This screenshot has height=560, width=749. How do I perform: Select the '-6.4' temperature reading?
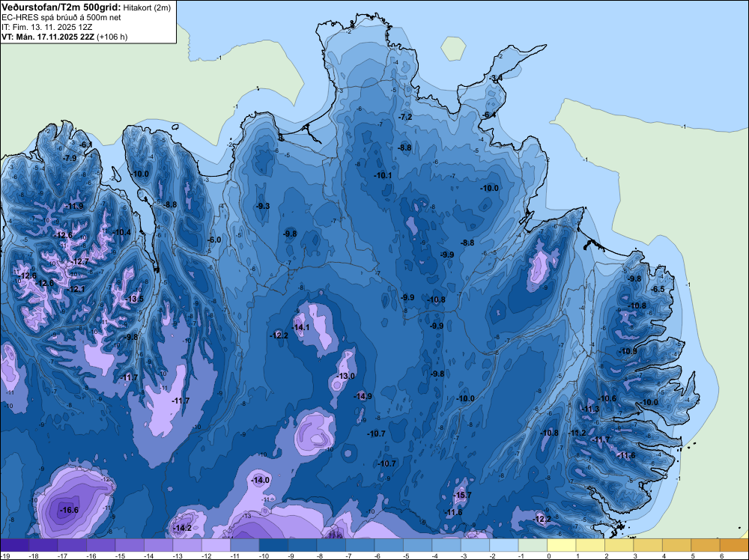tap(488, 115)
